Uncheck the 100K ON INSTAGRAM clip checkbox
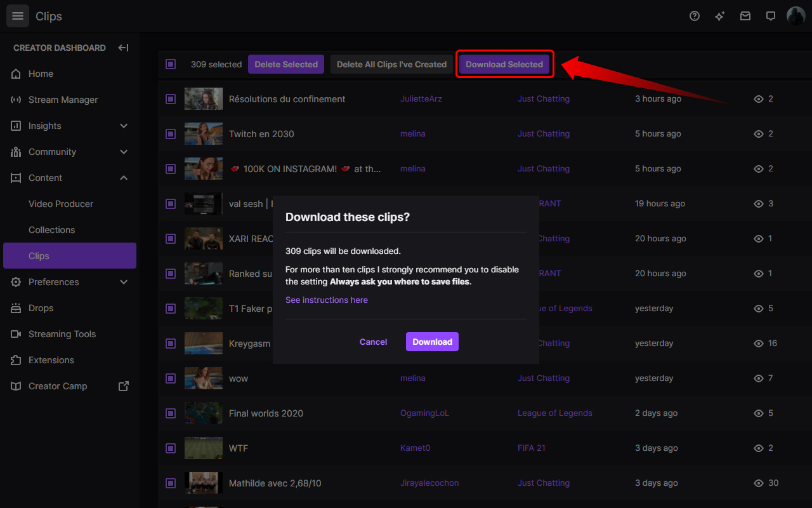This screenshot has width=812, height=508. [171, 169]
